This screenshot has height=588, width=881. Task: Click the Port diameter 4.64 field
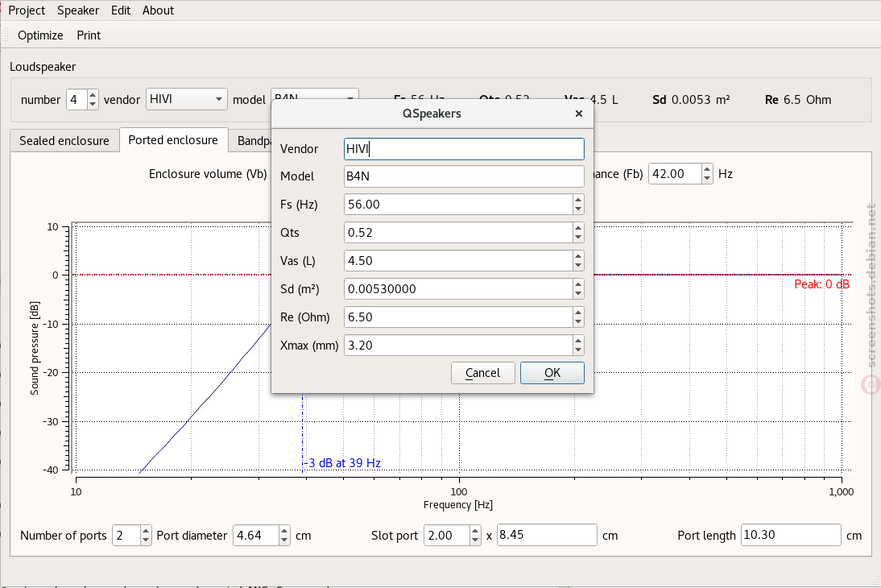pyautogui.click(x=257, y=535)
